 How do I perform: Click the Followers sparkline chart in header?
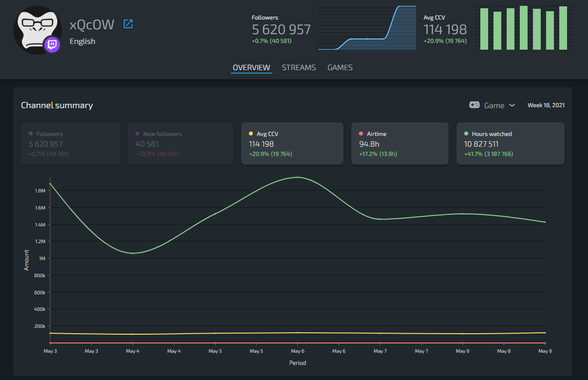[367, 28]
